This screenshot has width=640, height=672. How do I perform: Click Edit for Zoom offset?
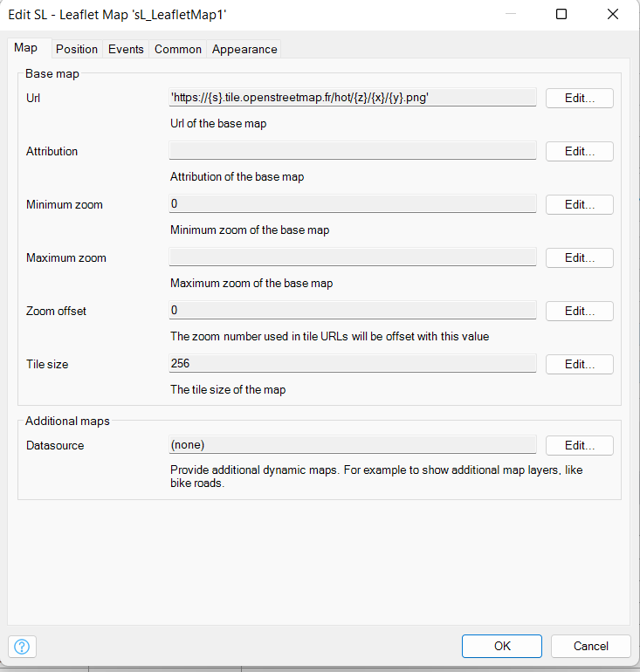580,311
